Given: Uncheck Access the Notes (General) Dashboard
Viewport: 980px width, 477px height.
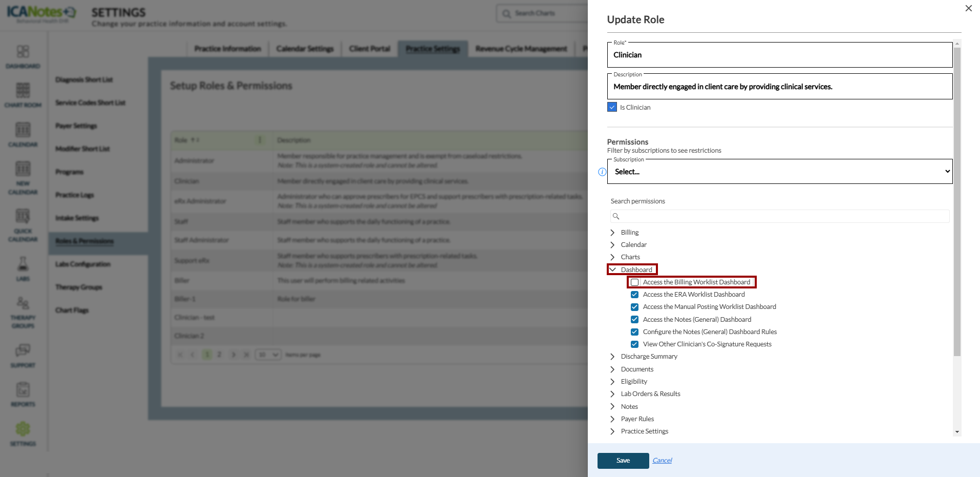Looking at the screenshot, I should [635, 320].
